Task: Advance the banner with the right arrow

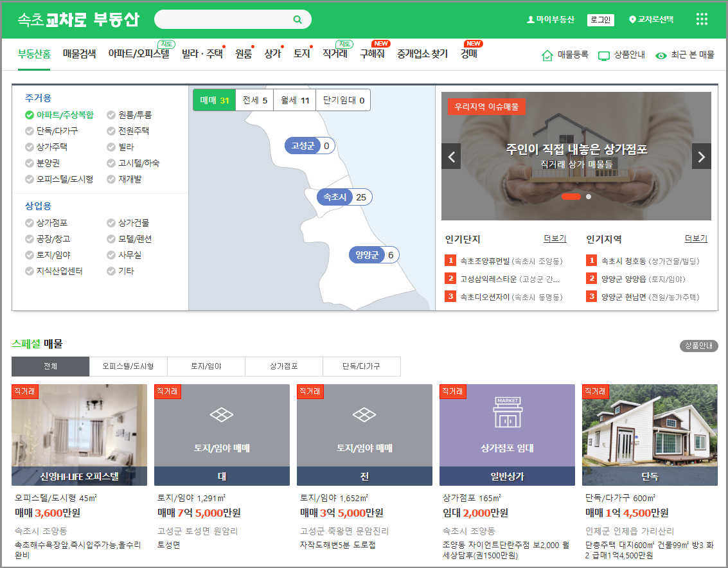Action: [700, 156]
